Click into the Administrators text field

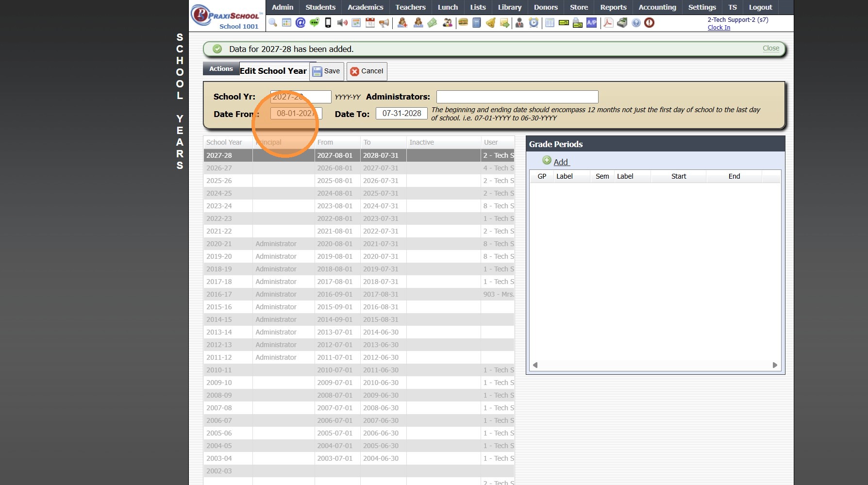click(x=517, y=97)
